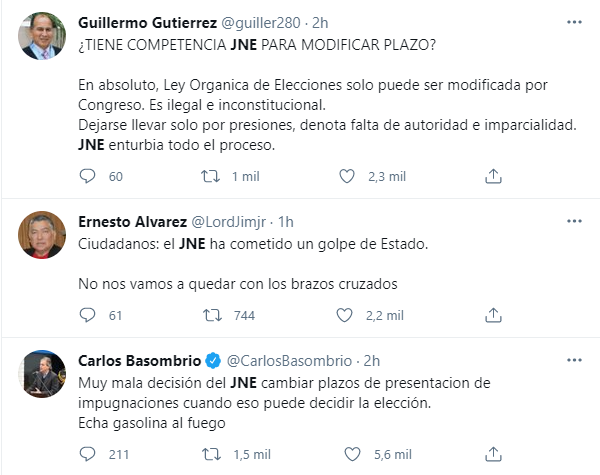
Task: Retweet Guillermo Gutierrez's tweet
Action: 212,176
